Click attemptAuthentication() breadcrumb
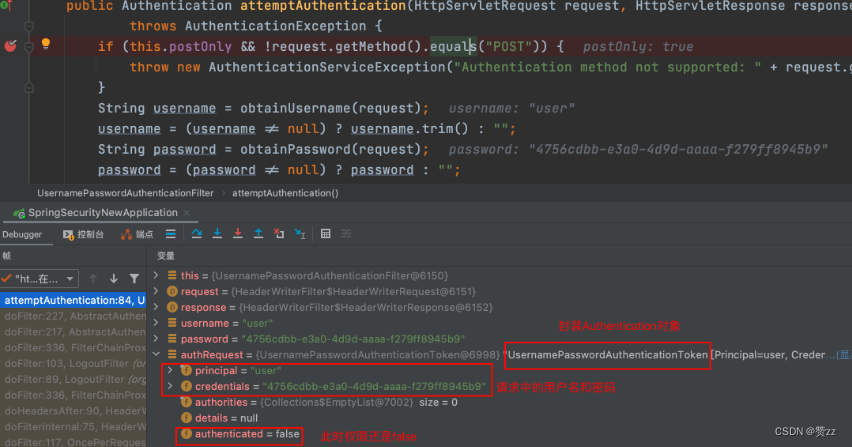The height and width of the screenshot is (447, 852). point(285,193)
